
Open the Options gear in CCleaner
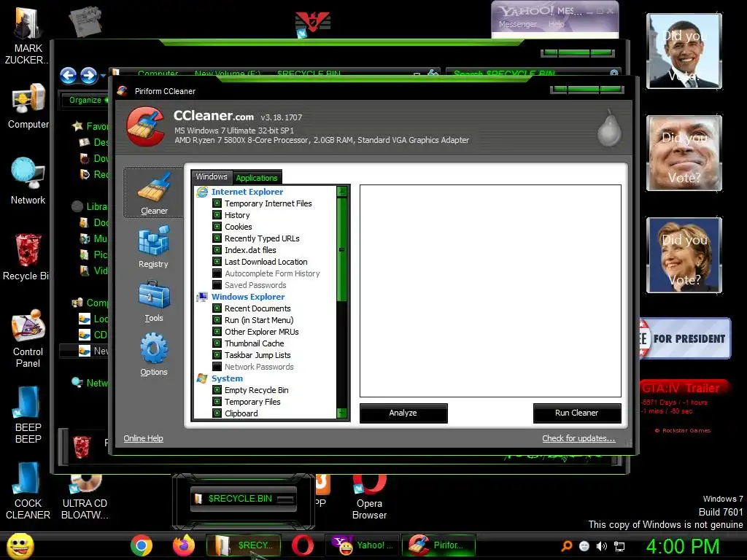153,355
